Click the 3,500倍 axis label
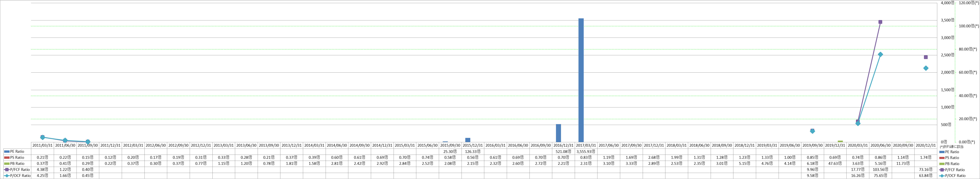The image size is (980, 179). (948, 20)
